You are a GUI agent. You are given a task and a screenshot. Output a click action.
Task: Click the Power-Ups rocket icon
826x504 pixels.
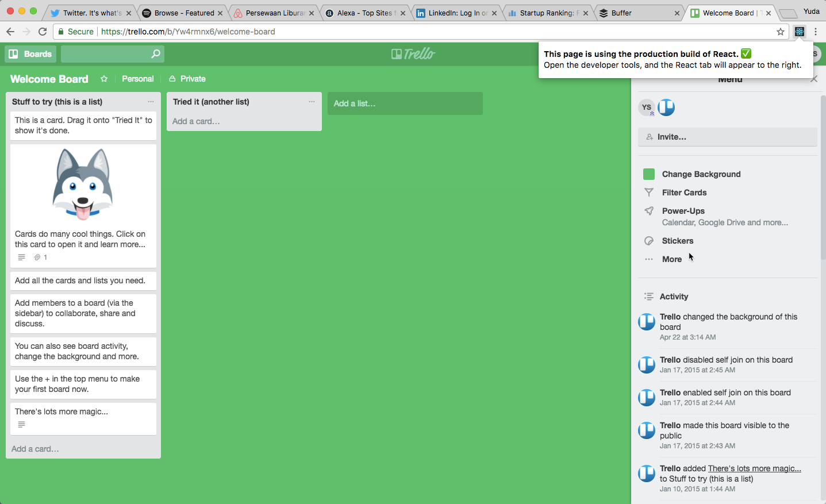pos(649,211)
